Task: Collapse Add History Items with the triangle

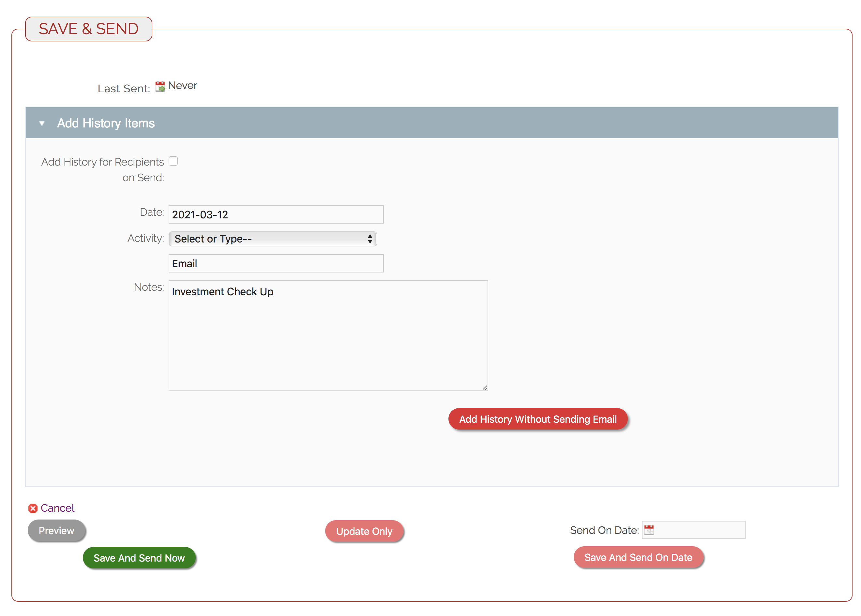Action: pos(42,123)
